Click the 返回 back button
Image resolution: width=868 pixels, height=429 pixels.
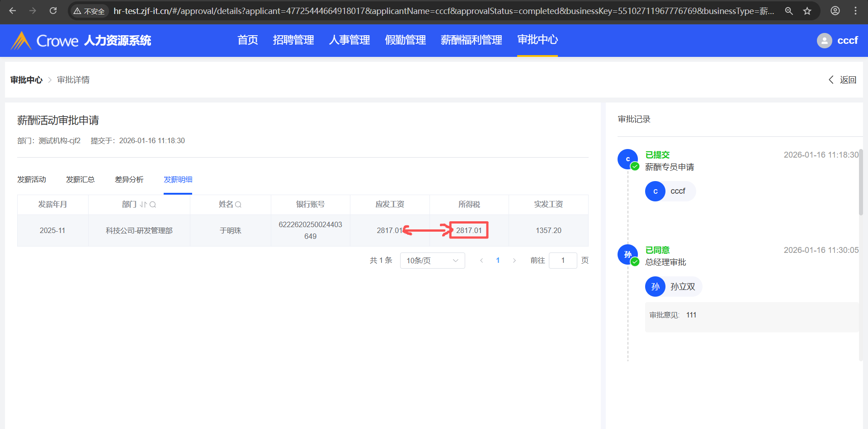pos(843,80)
